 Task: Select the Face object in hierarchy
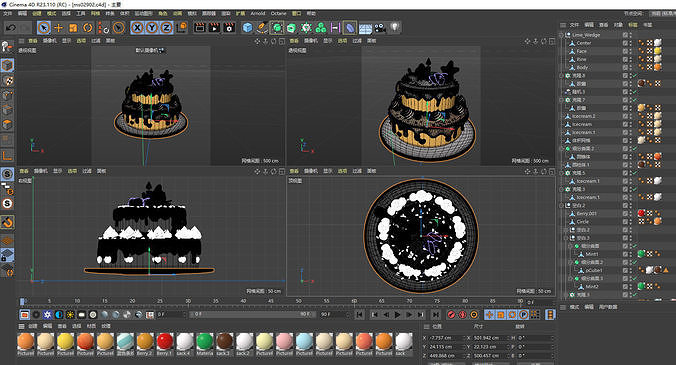[582, 51]
